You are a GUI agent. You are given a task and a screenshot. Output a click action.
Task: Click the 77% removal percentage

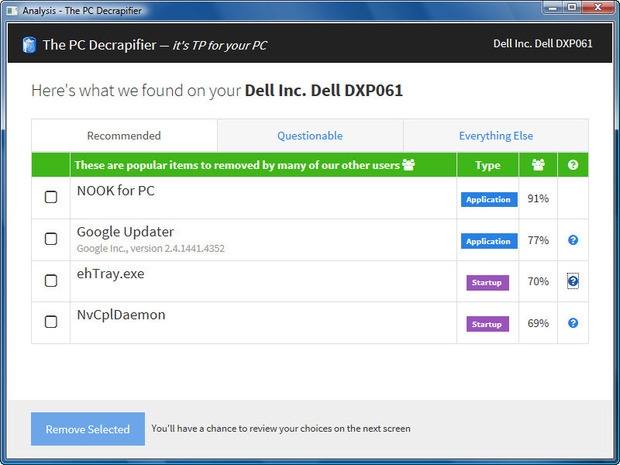coord(538,240)
